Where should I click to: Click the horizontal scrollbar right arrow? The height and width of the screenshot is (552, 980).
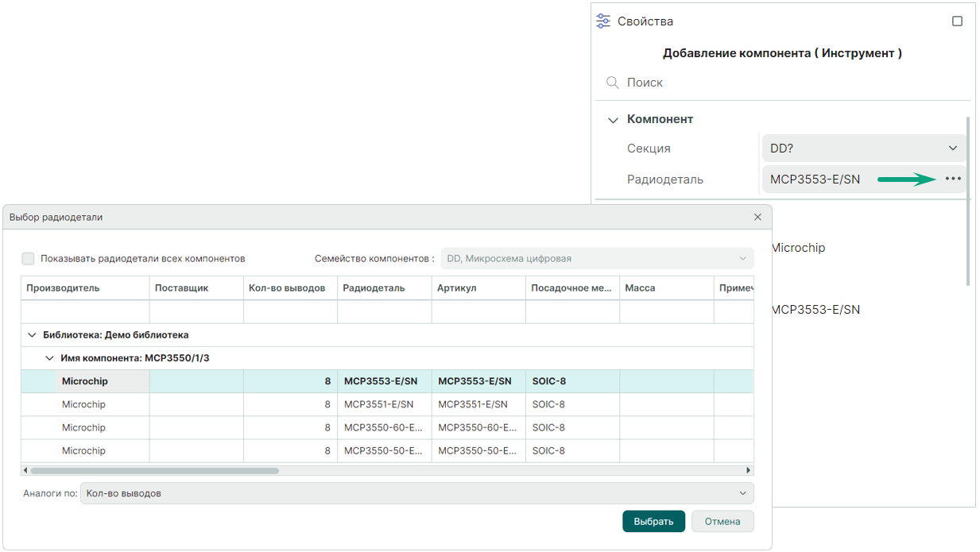coord(749,470)
